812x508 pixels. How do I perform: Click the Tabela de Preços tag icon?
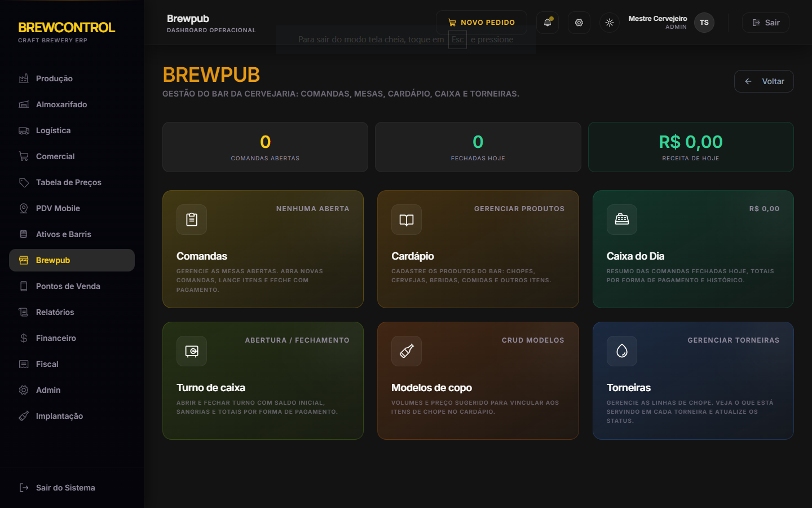coord(24,182)
